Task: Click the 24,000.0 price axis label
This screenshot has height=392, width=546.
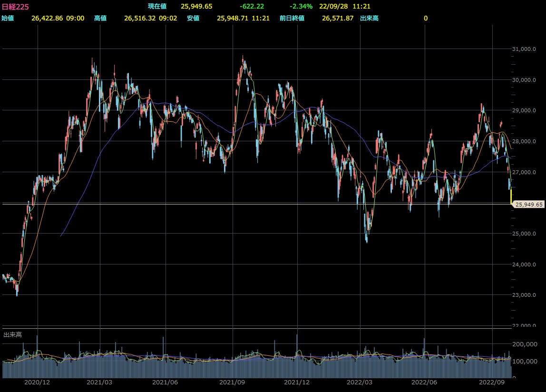Action: [x=524, y=264]
